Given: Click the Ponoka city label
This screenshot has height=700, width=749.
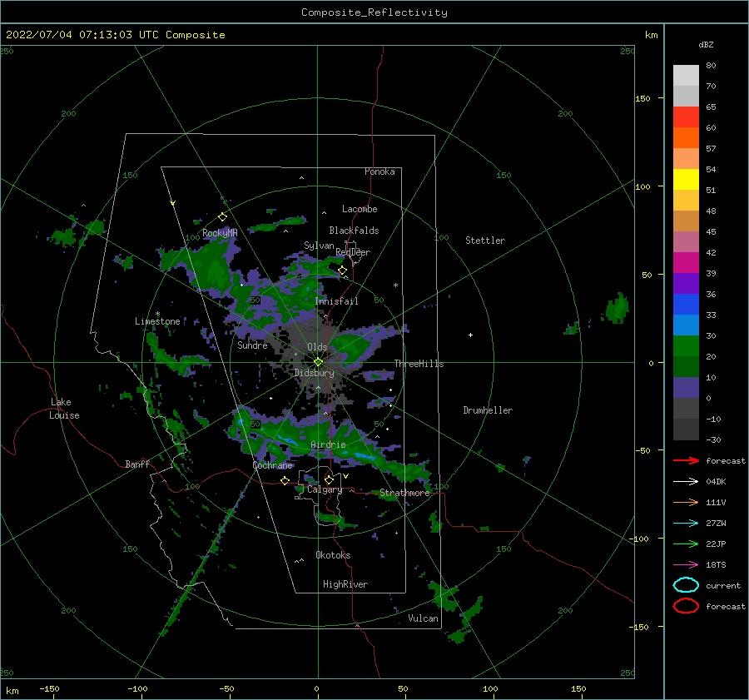Looking at the screenshot, I should (379, 171).
